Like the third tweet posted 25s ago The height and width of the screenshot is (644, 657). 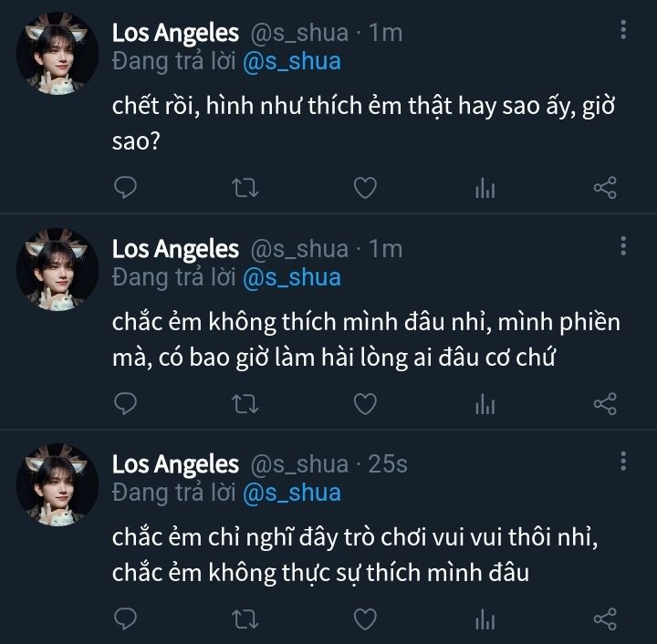click(365, 619)
